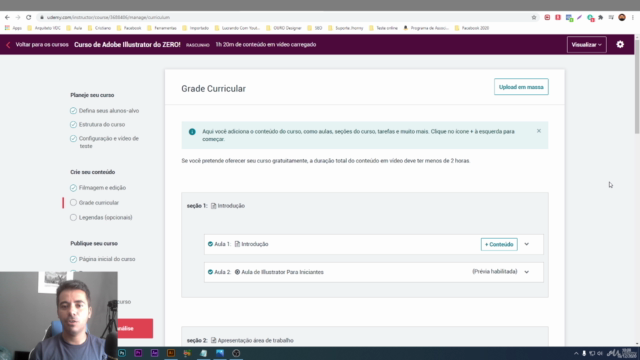Click the pen extension icon in Chrome toolbar
The height and width of the screenshot is (360, 640).
[579, 18]
